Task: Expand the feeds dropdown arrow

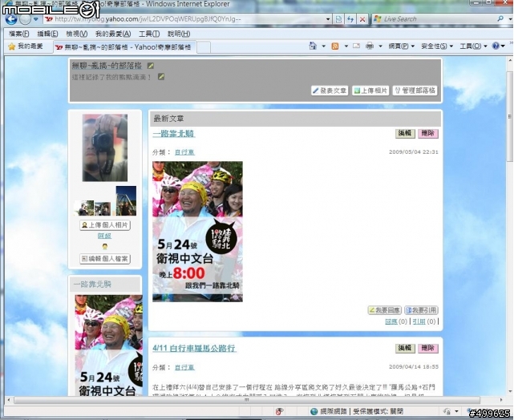Action: (x=346, y=46)
